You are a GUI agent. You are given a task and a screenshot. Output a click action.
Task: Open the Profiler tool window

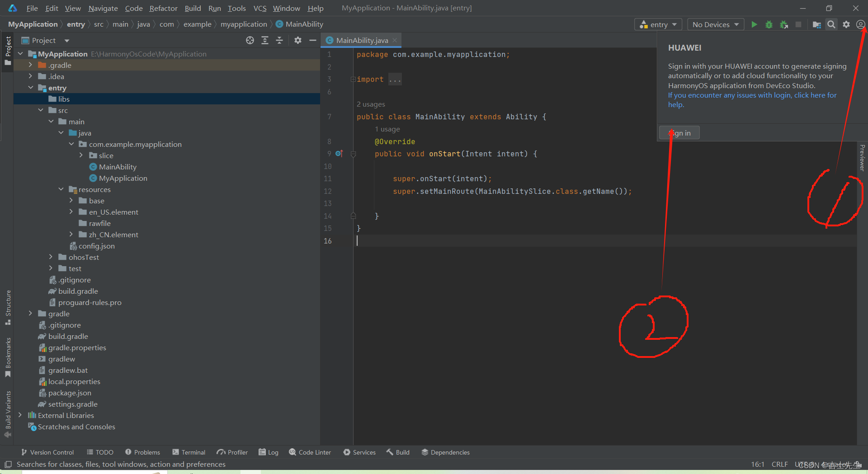(x=232, y=452)
